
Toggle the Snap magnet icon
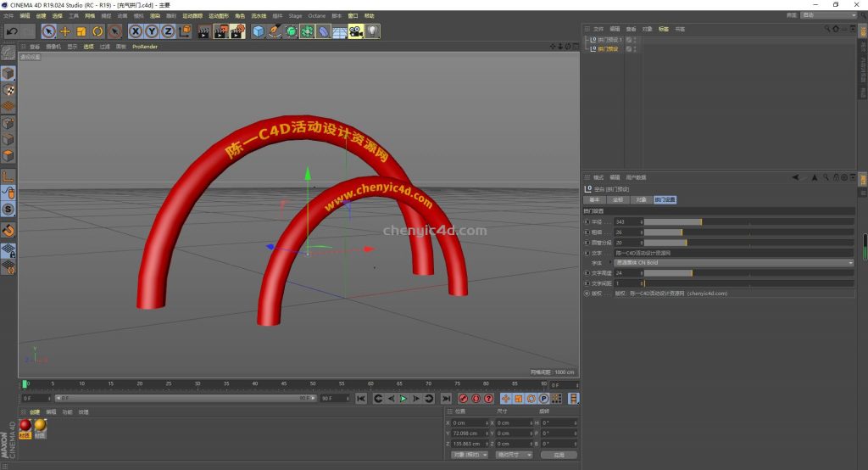[x=8, y=230]
